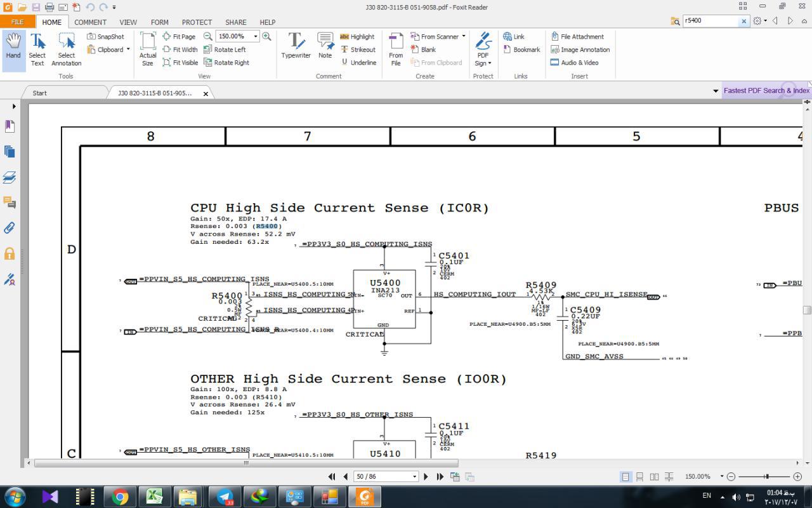
Task: Expand the left navigation panel arrow
Action: tap(14, 106)
